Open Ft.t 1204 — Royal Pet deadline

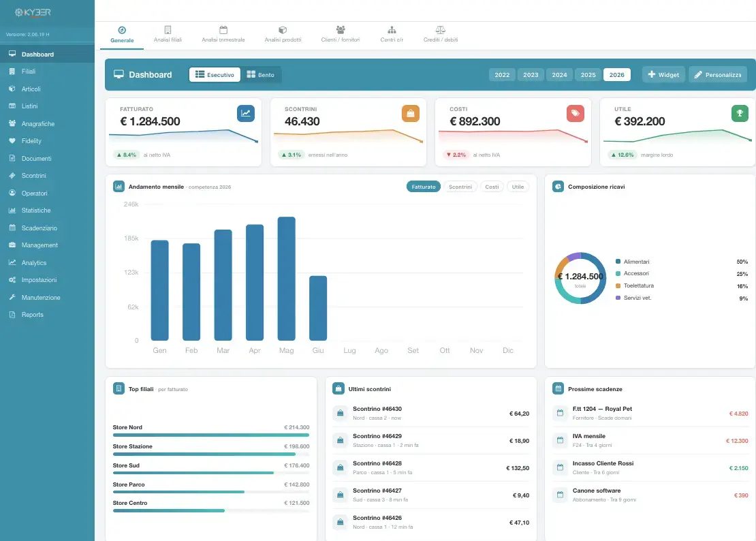click(x=650, y=413)
